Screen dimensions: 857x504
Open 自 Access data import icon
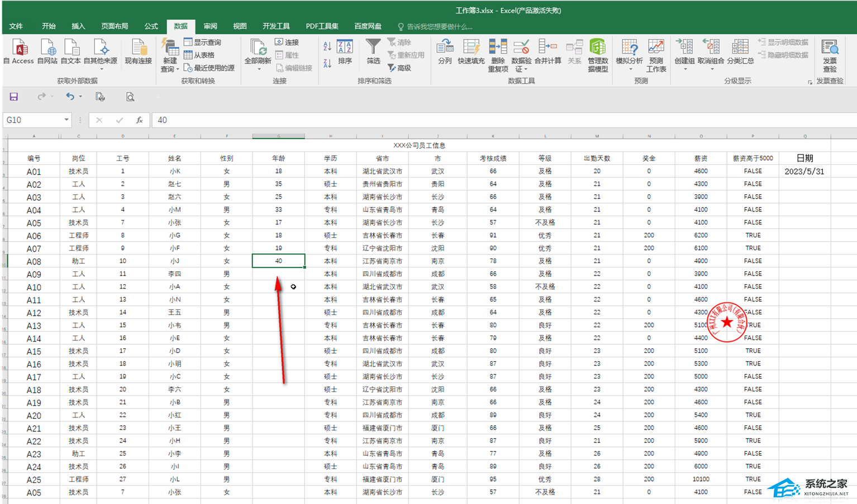[x=20, y=47]
